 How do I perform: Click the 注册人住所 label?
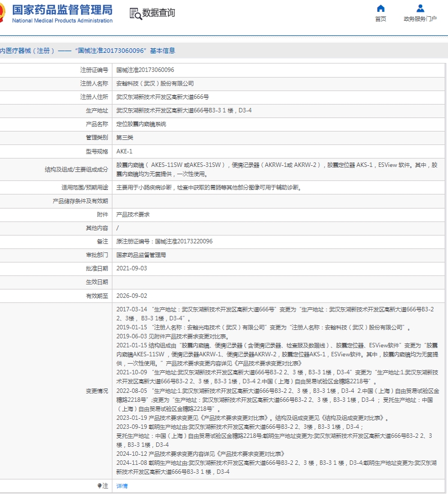[x=94, y=97]
